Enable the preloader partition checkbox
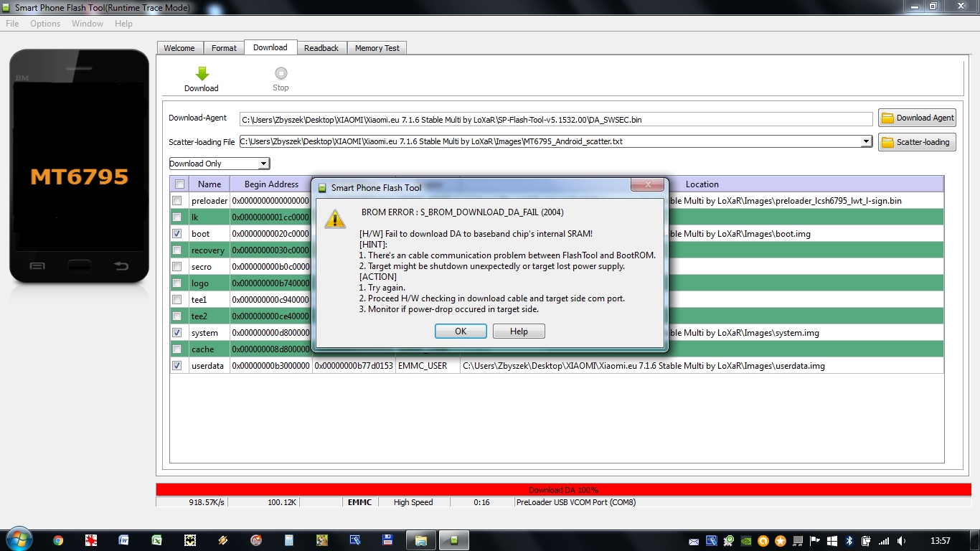This screenshot has width=980, height=551. (x=177, y=201)
